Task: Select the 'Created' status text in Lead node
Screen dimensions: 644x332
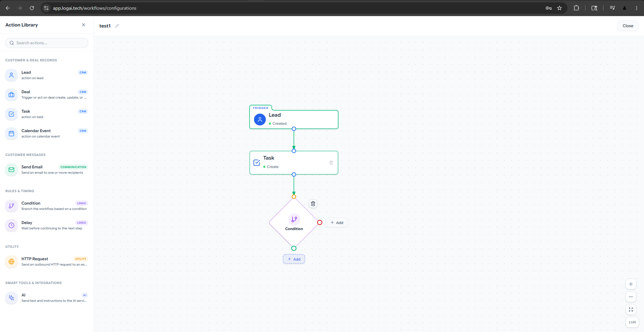Action: pyautogui.click(x=279, y=123)
